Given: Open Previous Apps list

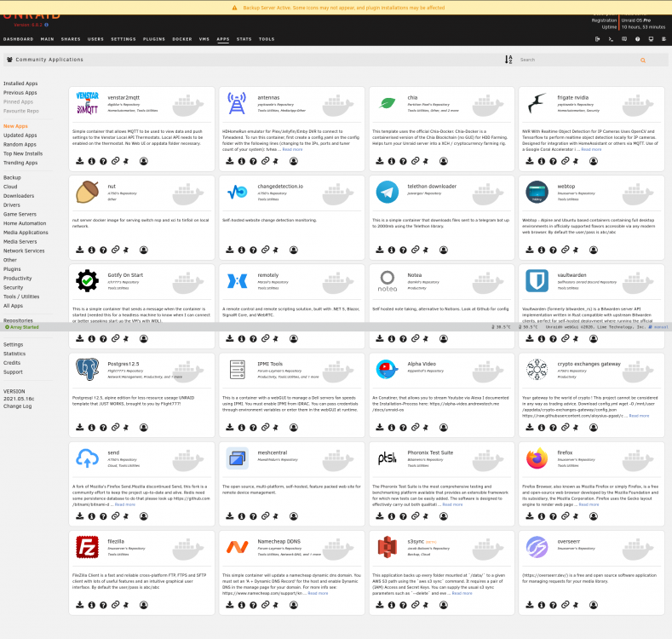Looking at the screenshot, I should point(20,93).
